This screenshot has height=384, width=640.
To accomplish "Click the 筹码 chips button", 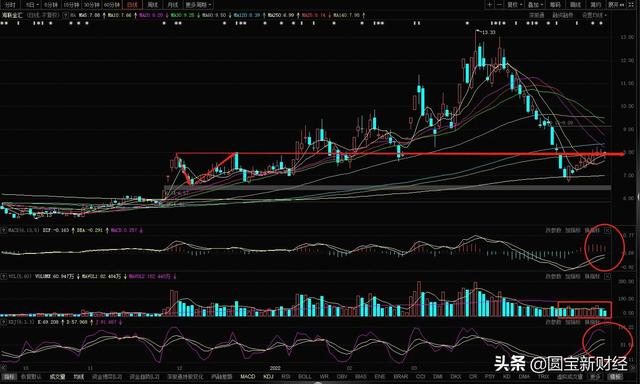I will point(555,5).
